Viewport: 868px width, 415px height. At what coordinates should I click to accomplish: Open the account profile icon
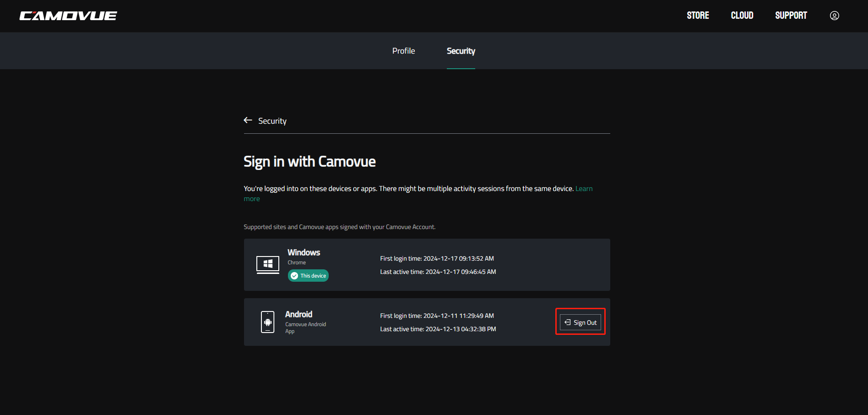(x=835, y=16)
